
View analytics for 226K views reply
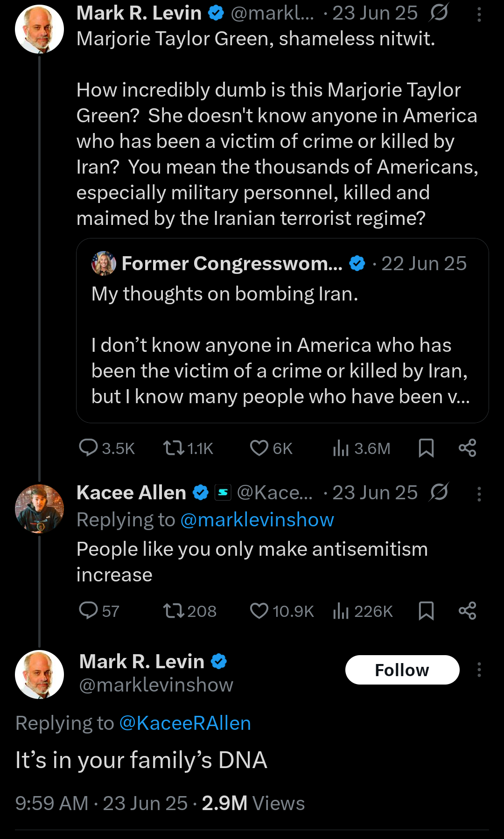(x=341, y=611)
